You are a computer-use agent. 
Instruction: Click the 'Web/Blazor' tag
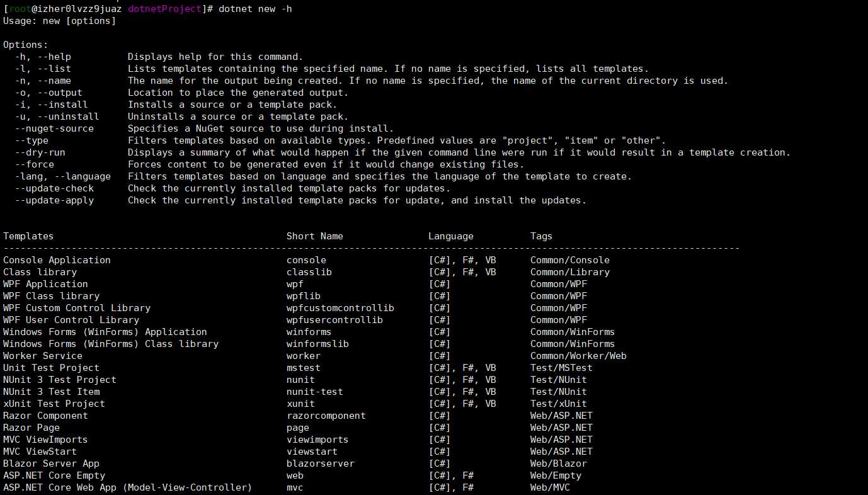click(x=559, y=464)
